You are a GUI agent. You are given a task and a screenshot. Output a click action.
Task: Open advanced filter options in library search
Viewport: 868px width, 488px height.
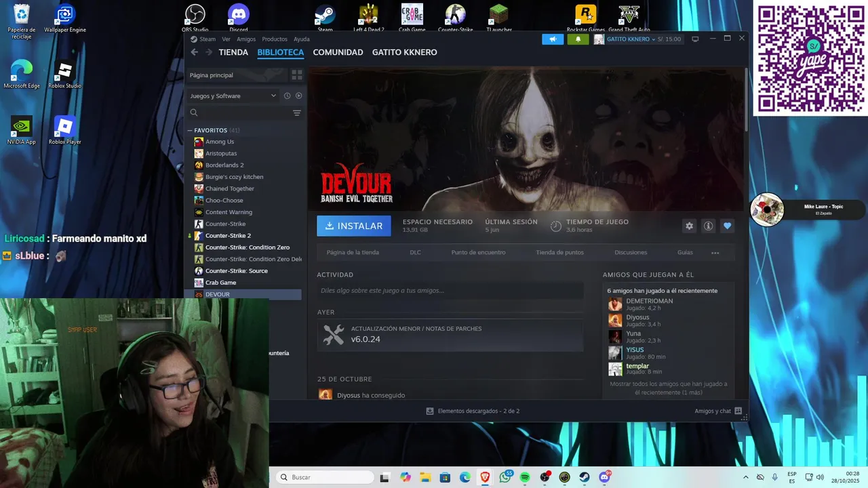(x=296, y=113)
